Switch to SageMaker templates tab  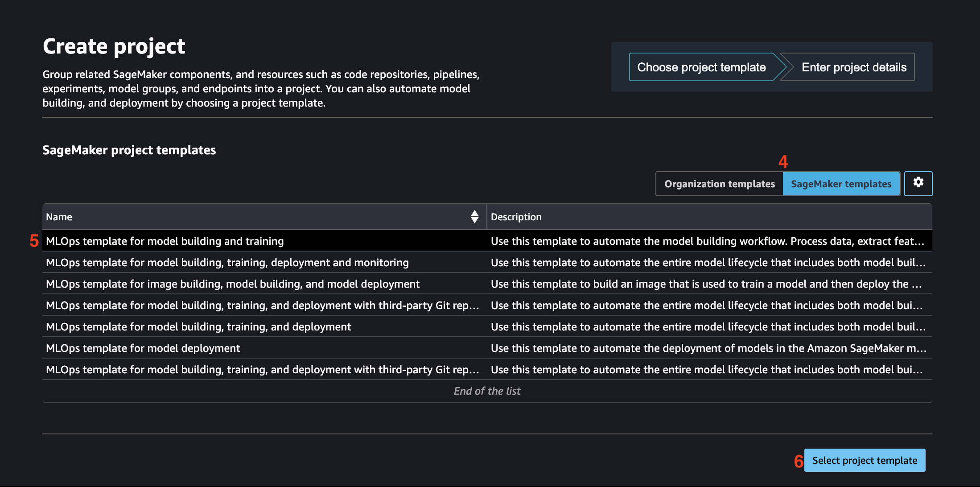[841, 184]
